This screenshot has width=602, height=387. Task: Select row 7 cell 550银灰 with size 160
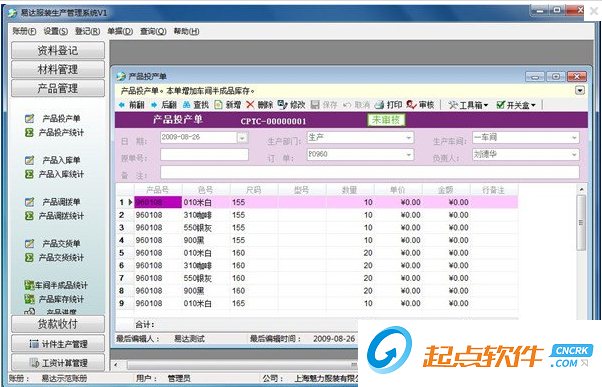tap(206, 278)
